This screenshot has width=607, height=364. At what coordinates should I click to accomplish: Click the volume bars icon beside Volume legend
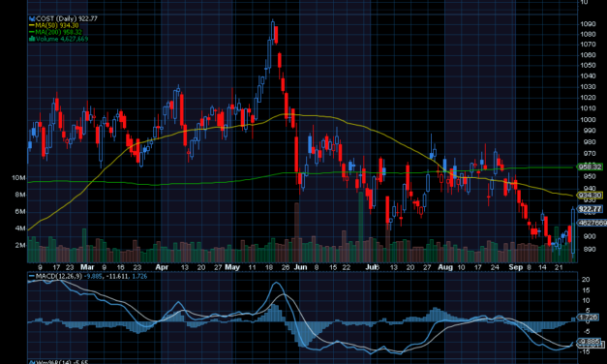[32, 39]
